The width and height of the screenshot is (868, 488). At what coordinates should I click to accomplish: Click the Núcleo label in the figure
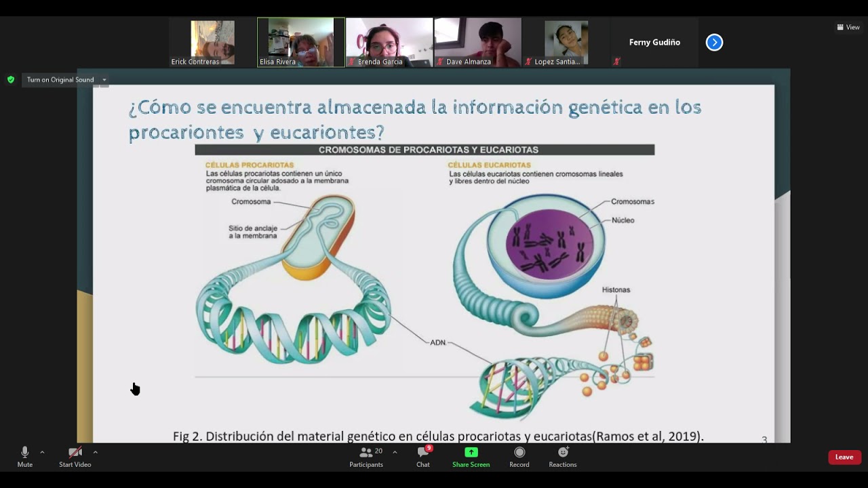tap(623, 220)
